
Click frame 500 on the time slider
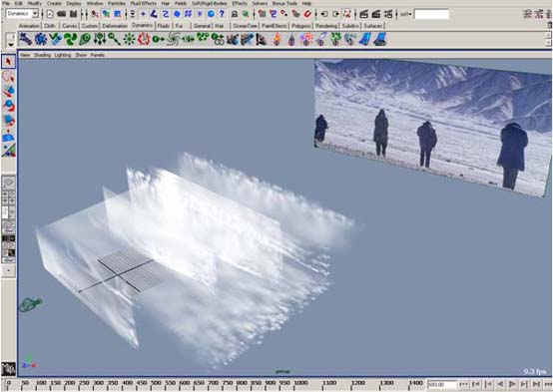[x=156, y=383]
